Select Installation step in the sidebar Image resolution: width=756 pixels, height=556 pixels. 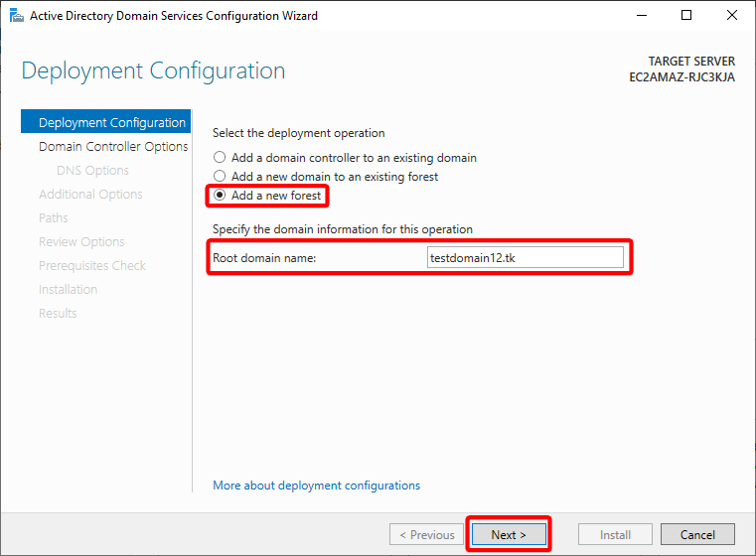point(68,290)
